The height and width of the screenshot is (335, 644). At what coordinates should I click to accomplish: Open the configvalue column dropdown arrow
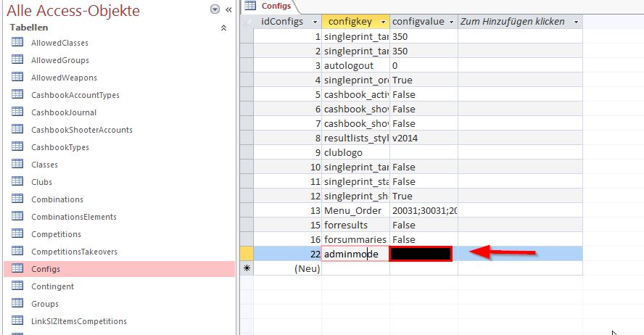[x=450, y=22]
